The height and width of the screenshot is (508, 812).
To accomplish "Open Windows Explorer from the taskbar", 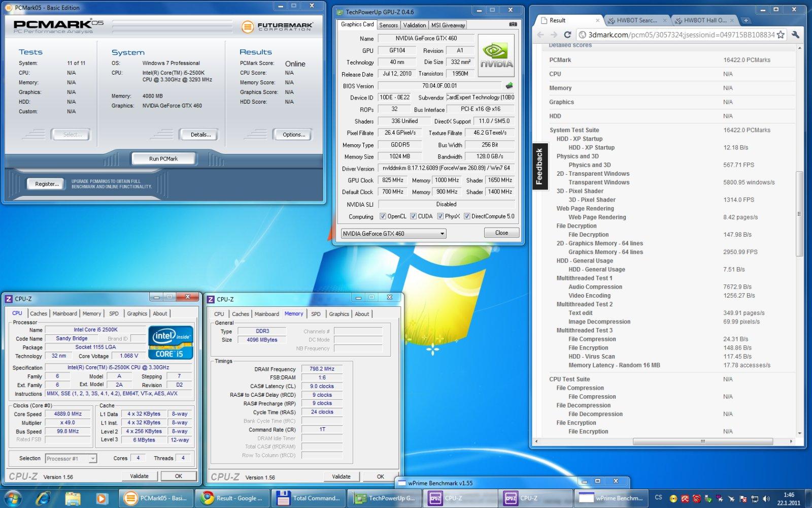I will (73, 498).
